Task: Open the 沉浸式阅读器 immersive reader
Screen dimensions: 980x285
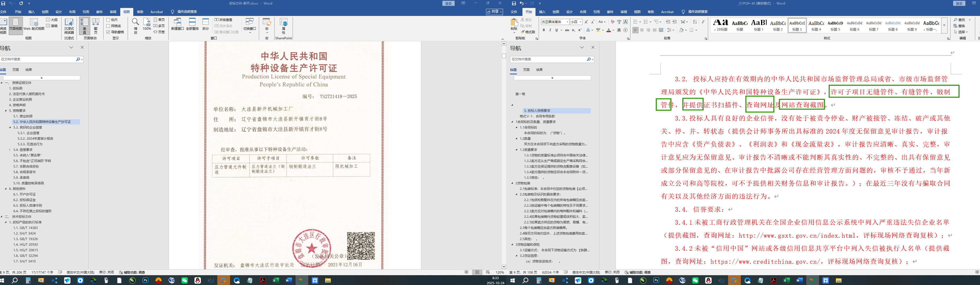Action: click(69, 25)
